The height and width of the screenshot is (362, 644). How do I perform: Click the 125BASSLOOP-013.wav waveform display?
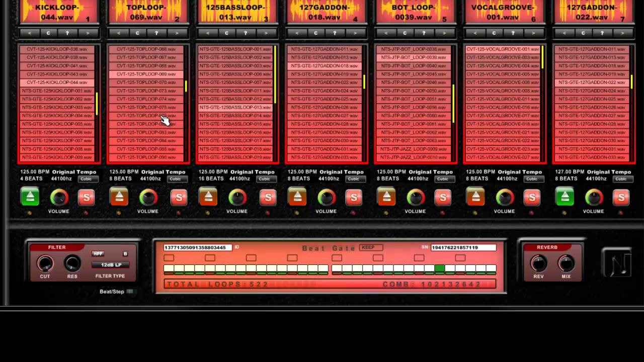click(x=236, y=12)
